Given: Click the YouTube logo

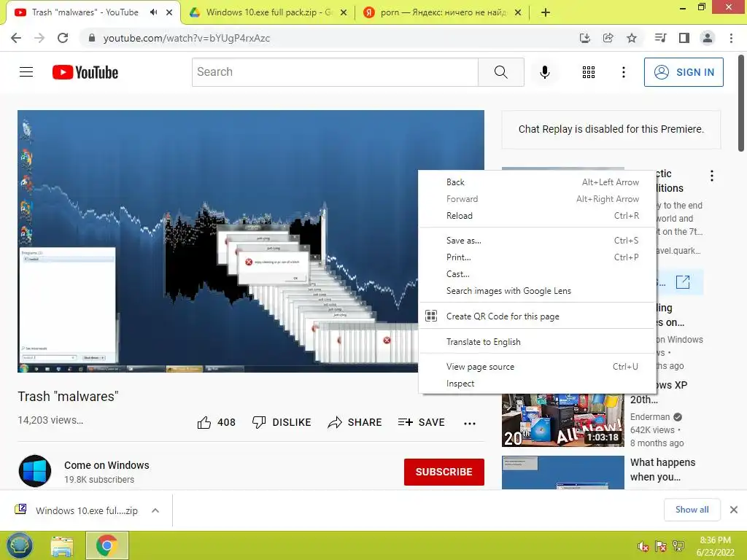Looking at the screenshot, I should [x=85, y=72].
